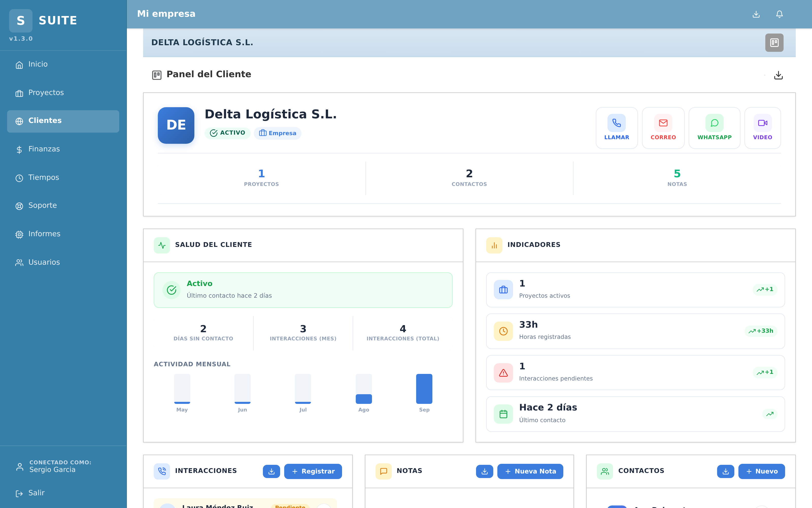Click the 1 Proyectos stat
Screen dimensions: 812x508
261,178
